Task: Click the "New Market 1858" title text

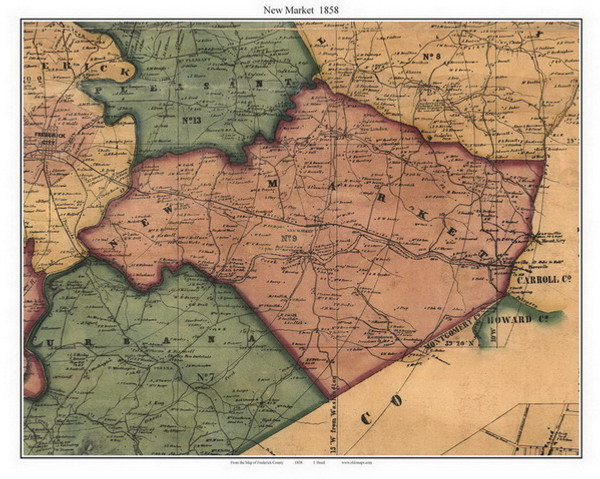Action: (299, 9)
